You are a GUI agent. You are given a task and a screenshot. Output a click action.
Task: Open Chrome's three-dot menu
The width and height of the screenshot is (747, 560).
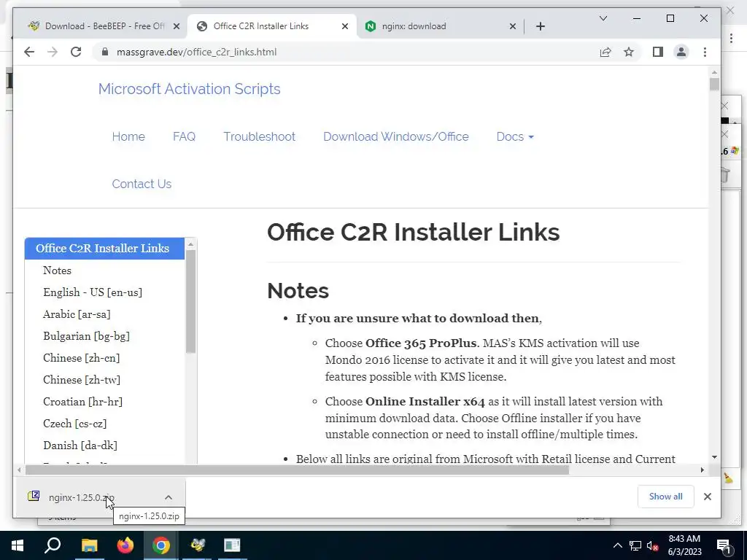pyautogui.click(x=705, y=52)
